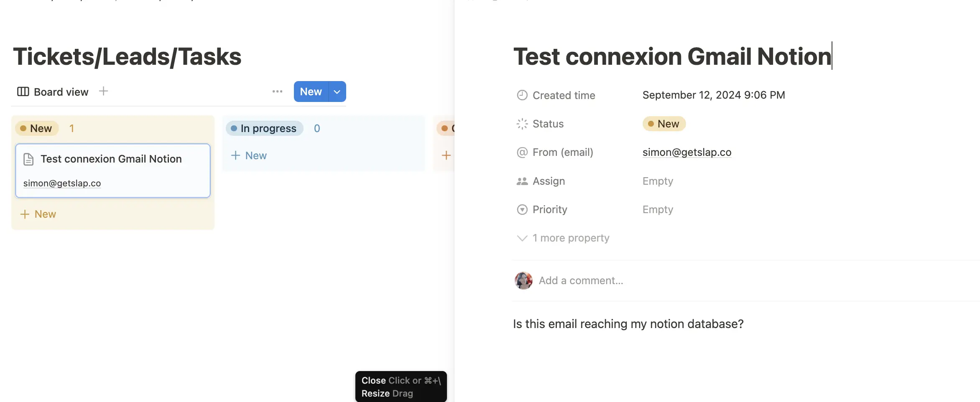Click the From (email) at-sign icon

522,153
